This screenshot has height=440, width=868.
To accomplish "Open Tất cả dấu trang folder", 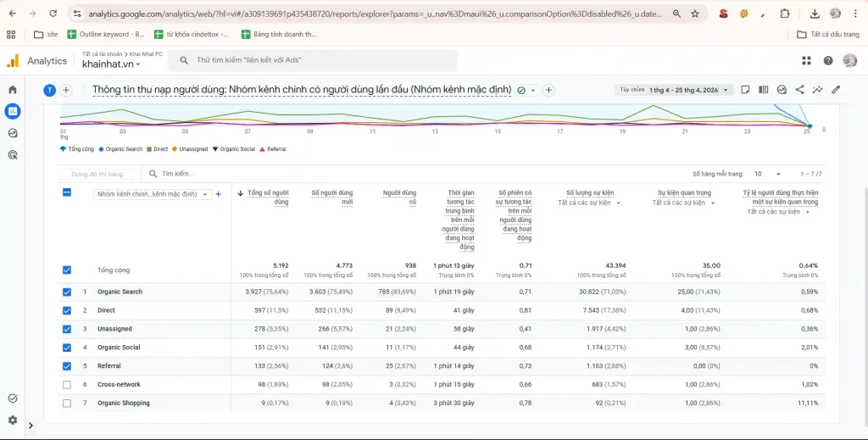I will [x=828, y=34].
